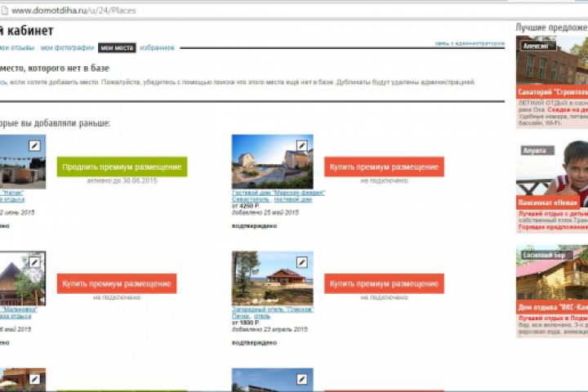Click "не подключено" under the "Плесков" button
The image size is (588, 392).
click(384, 297)
